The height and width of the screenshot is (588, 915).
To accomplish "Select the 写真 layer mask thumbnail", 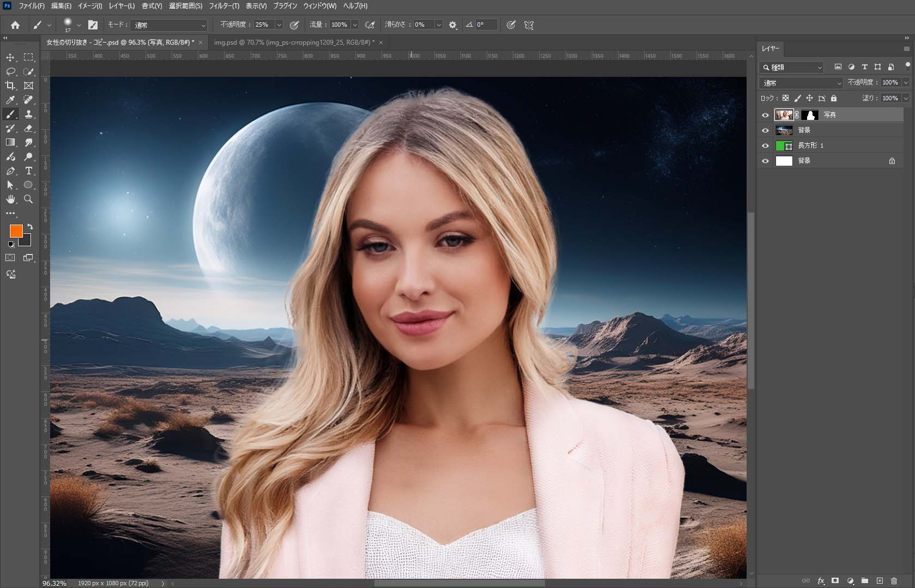I will pos(810,115).
